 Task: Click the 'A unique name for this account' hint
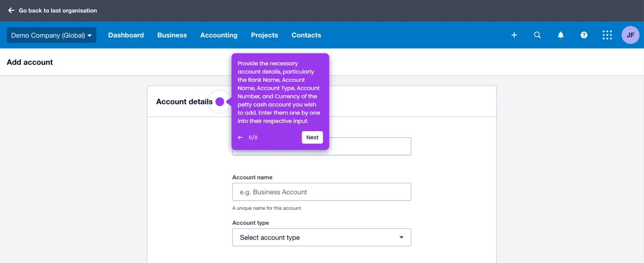pos(267,208)
